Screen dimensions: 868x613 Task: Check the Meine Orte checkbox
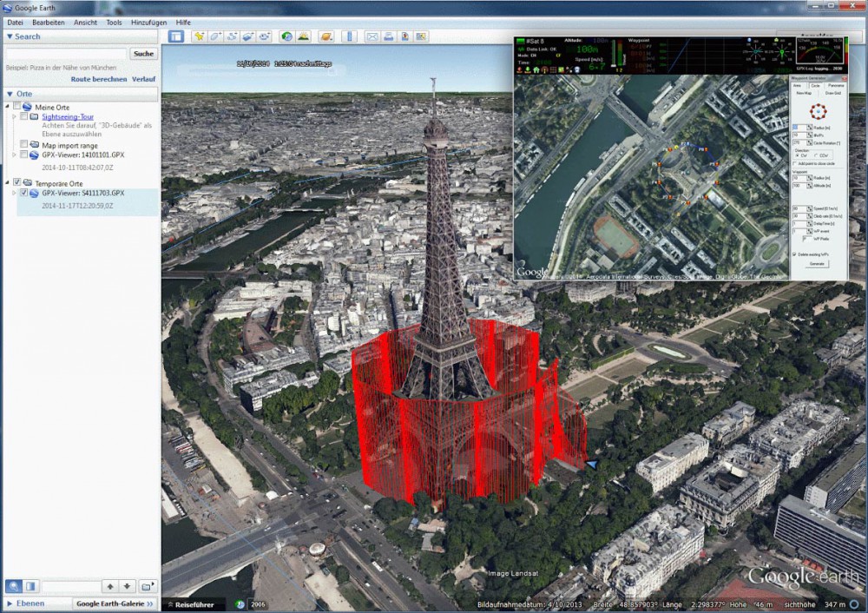(x=17, y=106)
